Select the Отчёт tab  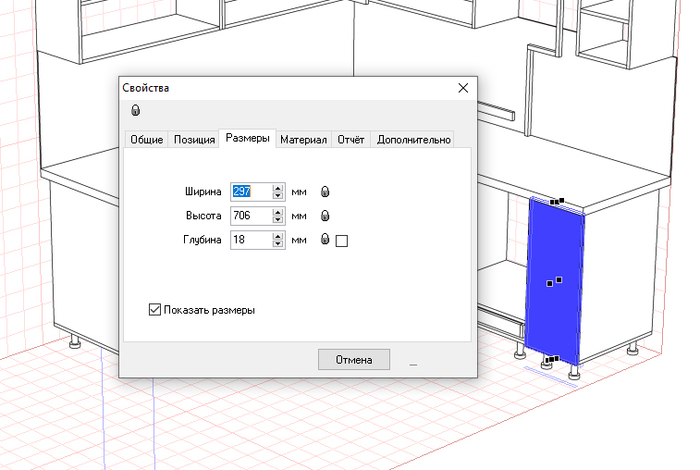point(351,140)
